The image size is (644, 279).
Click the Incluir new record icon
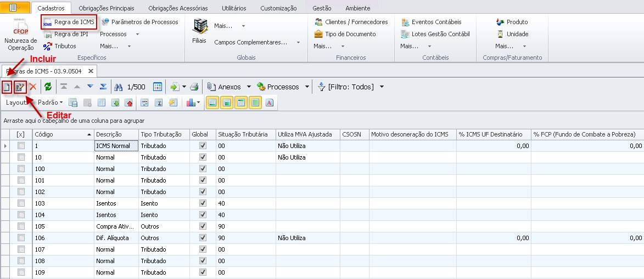tap(7, 87)
